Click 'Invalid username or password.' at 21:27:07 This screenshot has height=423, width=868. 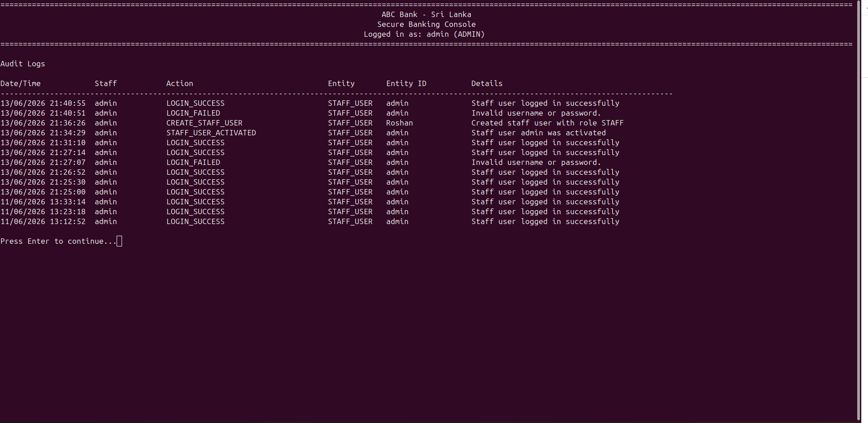pos(537,162)
